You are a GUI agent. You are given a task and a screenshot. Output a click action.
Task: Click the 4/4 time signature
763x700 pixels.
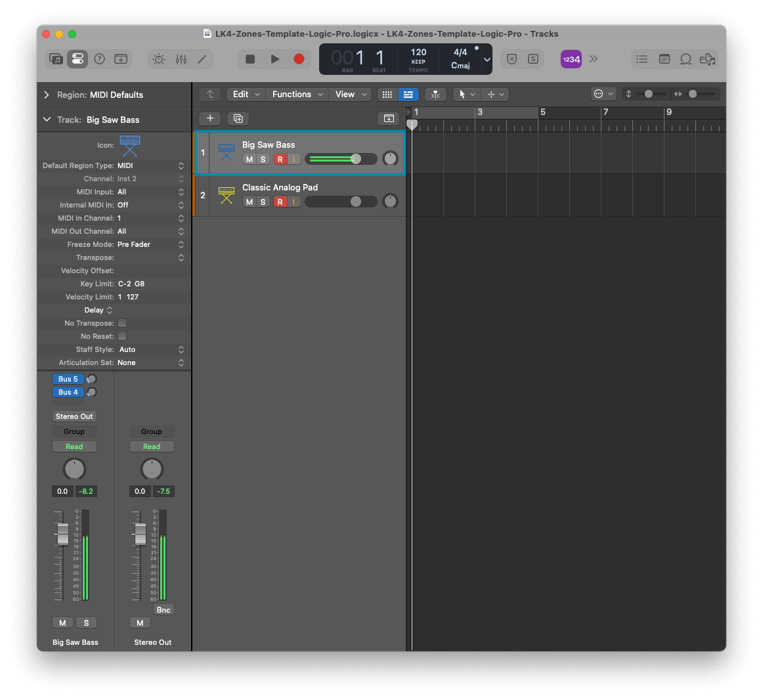[460, 52]
